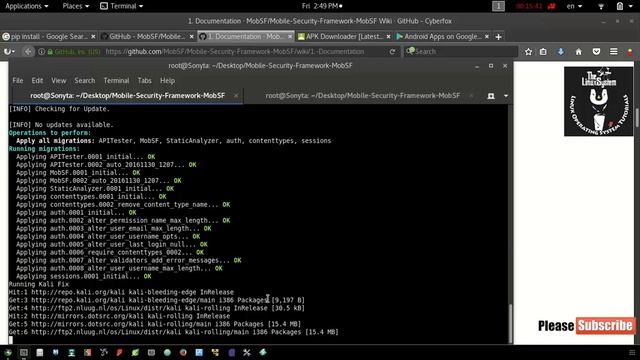Image resolution: width=640 pixels, height=360 pixels.
Task: Open Downloads with the blue arrow icon
Action: 561,51
